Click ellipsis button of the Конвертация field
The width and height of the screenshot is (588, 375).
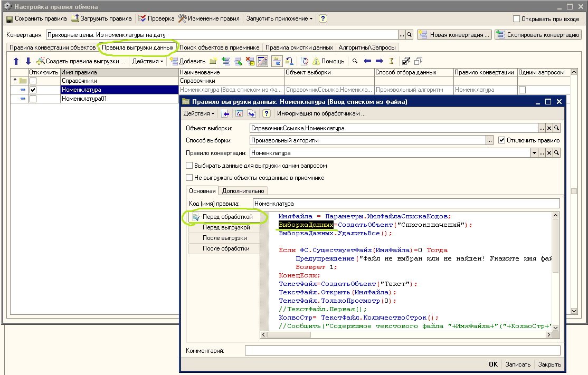402,35
